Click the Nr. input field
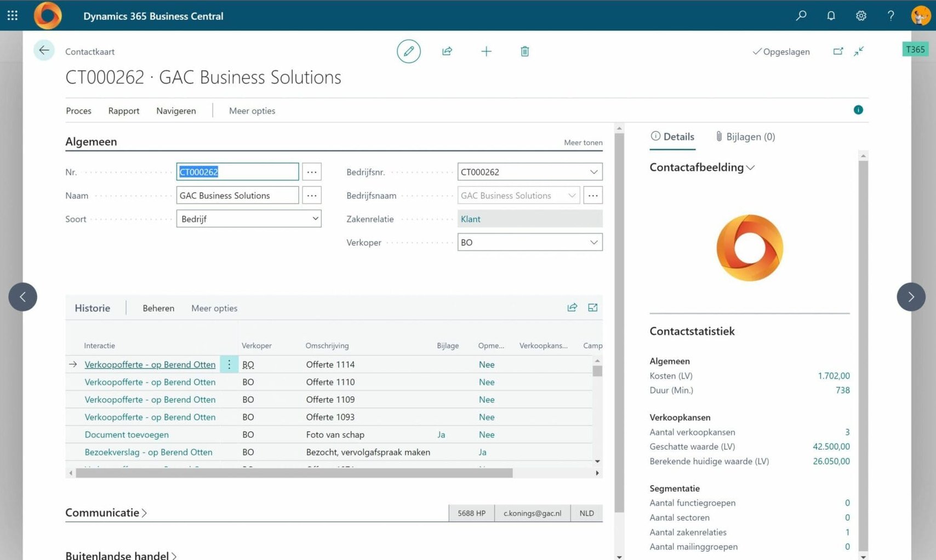The width and height of the screenshot is (936, 560). pos(237,172)
